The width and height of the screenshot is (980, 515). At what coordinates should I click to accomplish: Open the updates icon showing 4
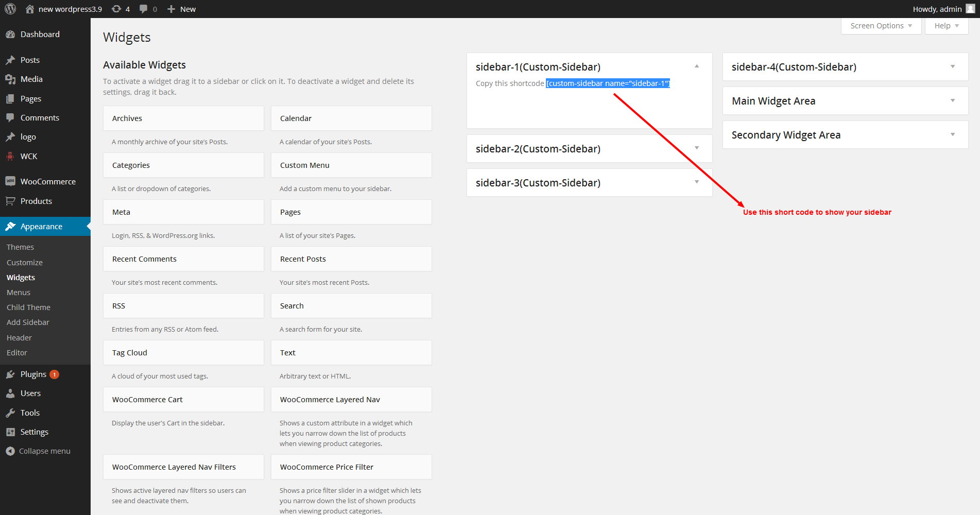point(116,9)
